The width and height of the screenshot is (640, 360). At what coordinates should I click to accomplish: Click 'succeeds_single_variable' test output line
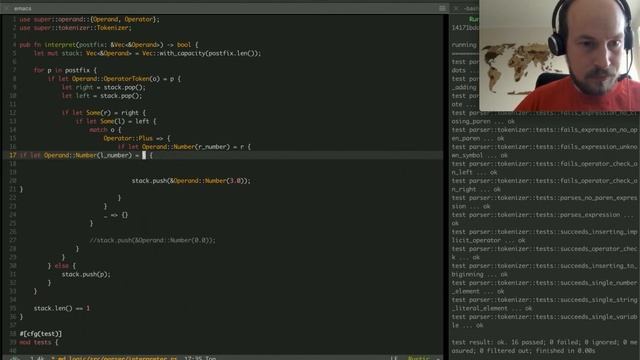click(544, 321)
